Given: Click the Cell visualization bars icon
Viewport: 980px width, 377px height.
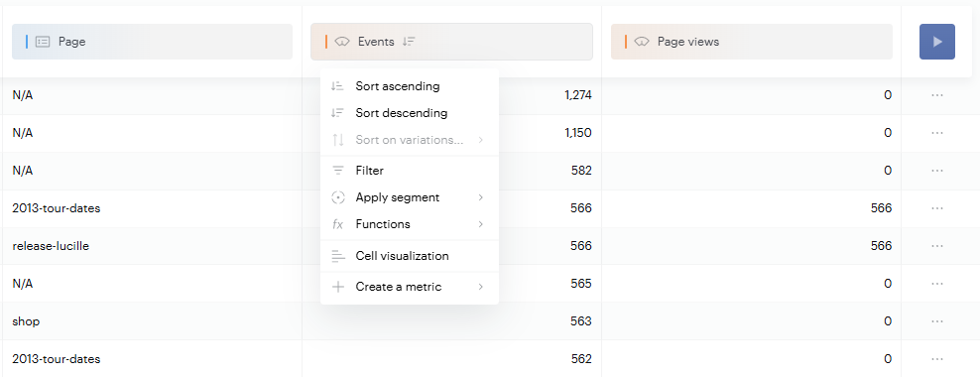Looking at the screenshot, I should click(338, 256).
